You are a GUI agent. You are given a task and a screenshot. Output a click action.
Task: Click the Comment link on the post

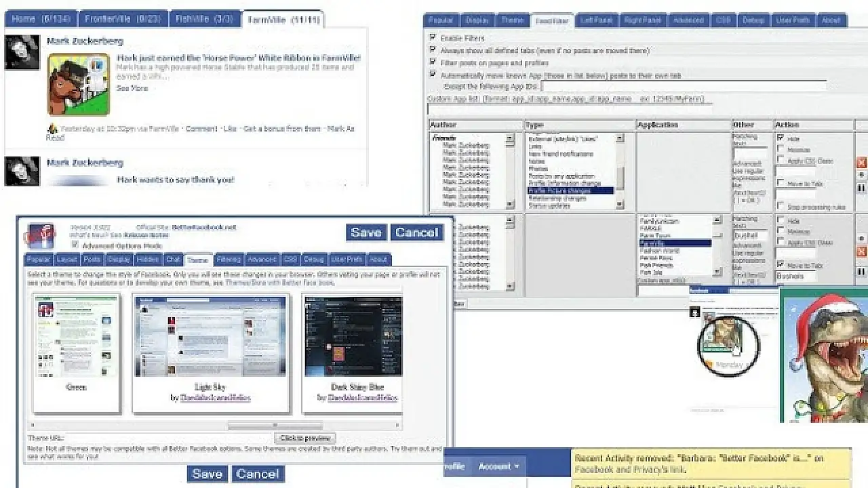click(x=201, y=129)
